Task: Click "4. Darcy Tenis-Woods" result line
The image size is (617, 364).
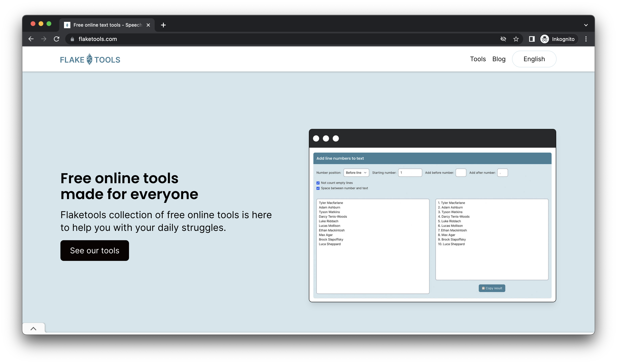Action: [454, 217]
